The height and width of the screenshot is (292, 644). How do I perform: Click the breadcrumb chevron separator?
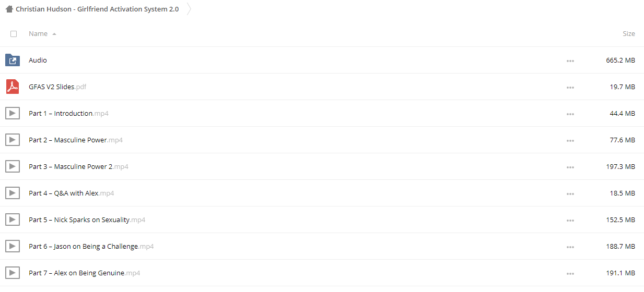click(x=189, y=9)
